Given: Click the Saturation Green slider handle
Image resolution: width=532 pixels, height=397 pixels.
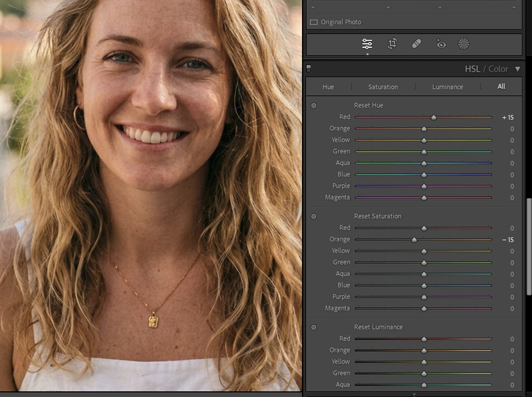Looking at the screenshot, I should point(424,263).
